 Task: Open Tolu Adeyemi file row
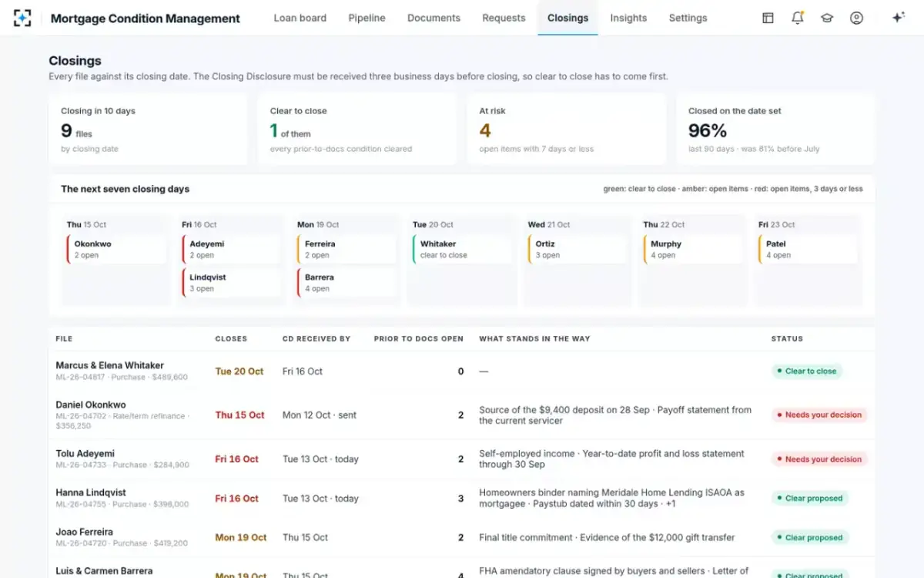(x=461, y=459)
